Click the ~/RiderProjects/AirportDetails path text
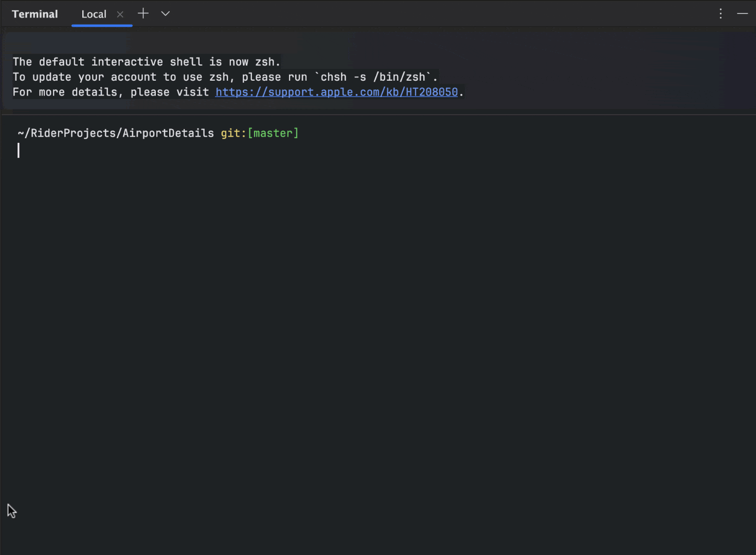Image resolution: width=756 pixels, height=555 pixels. [116, 133]
